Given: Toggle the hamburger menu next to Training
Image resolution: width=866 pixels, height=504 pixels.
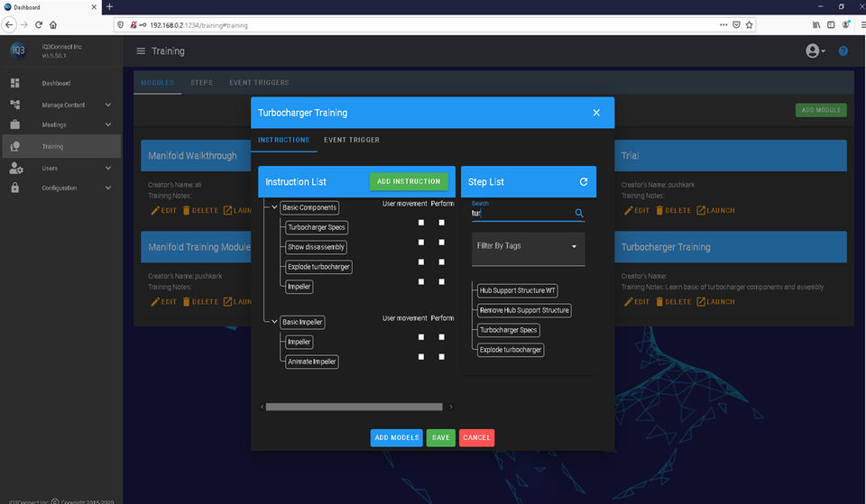Looking at the screenshot, I should [x=141, y=50].
